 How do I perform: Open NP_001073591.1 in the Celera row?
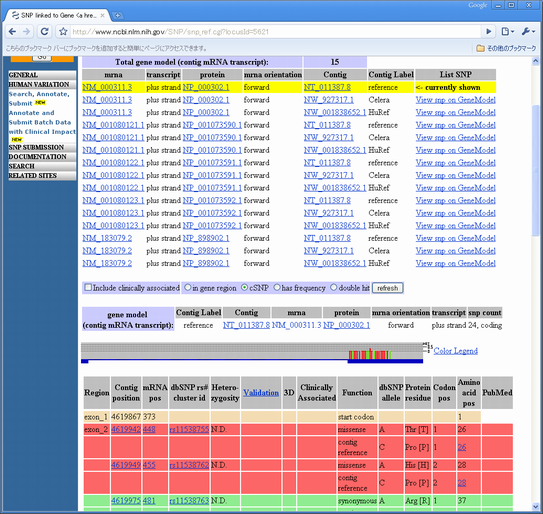pyautogui.click(x=212, y=175)
